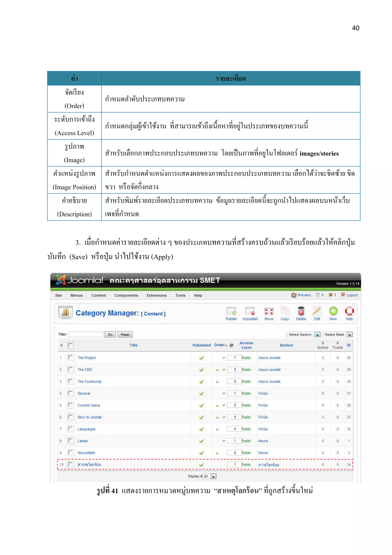392x555 pixels.
Task: Check the box for Current Users
Action: coord(70,405)
